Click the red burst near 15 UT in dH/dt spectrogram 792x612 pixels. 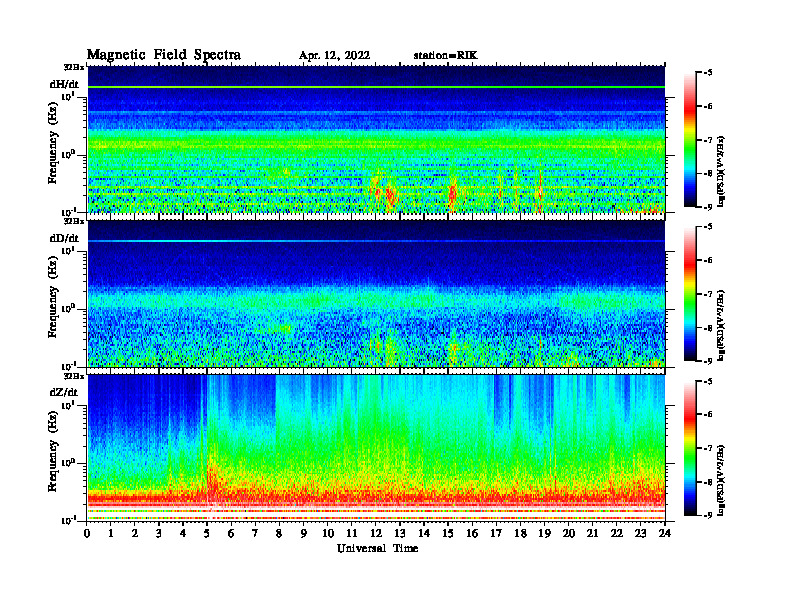tap(453, 193)
